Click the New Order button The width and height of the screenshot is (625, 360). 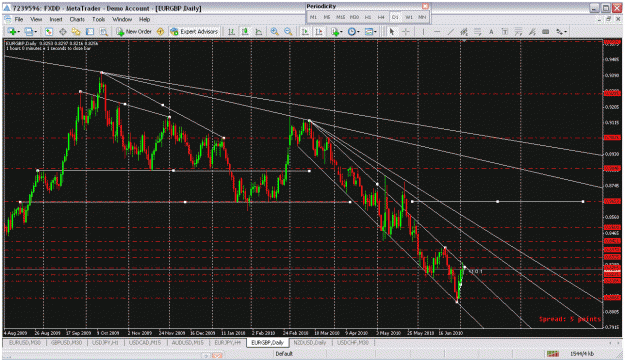click(134, 31)
